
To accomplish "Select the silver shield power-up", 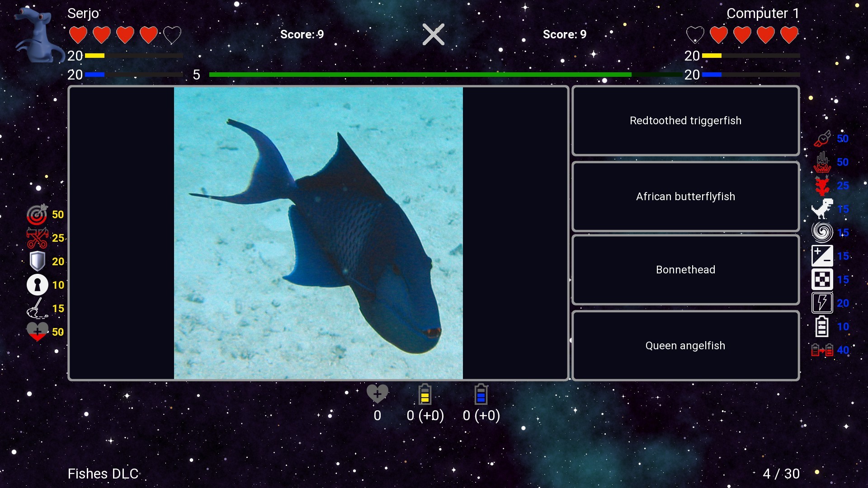I will (37, 261).
